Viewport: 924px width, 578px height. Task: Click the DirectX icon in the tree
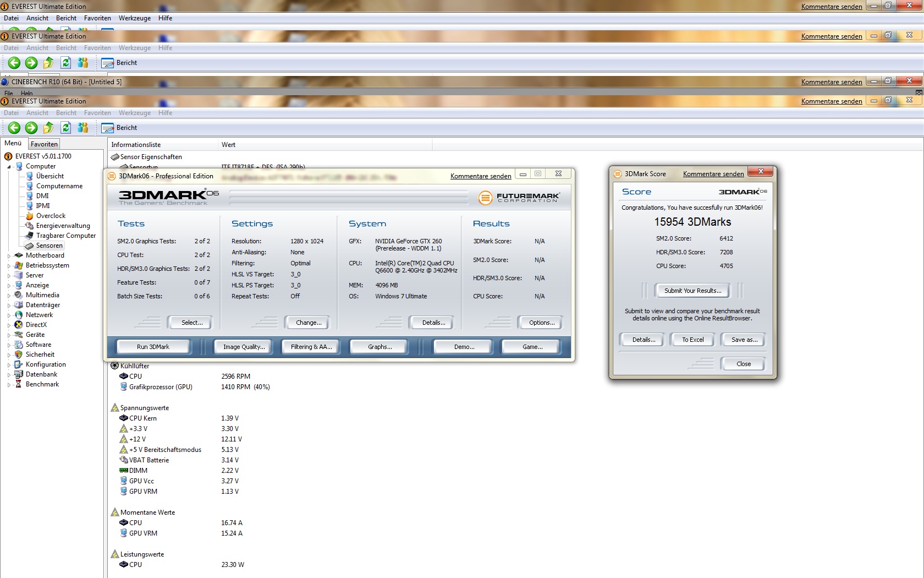pos(19,325)
